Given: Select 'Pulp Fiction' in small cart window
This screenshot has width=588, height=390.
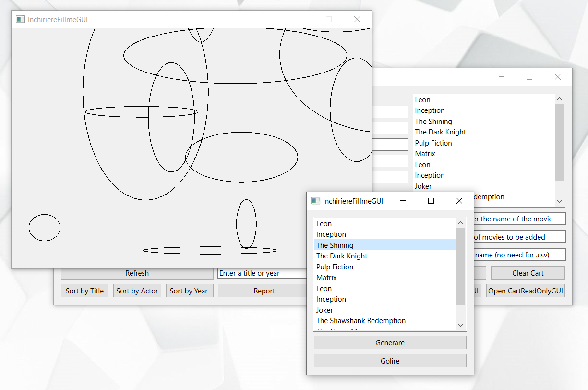Looking at the screenshot, I should coord(384,267).
